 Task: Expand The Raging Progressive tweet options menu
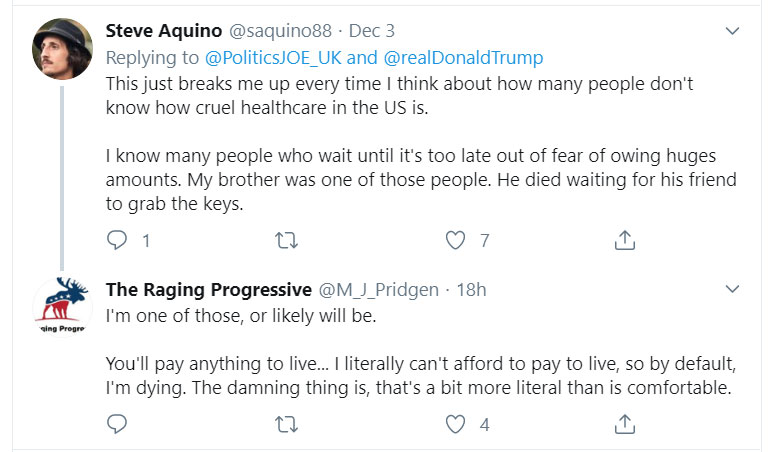pos(731,290)
